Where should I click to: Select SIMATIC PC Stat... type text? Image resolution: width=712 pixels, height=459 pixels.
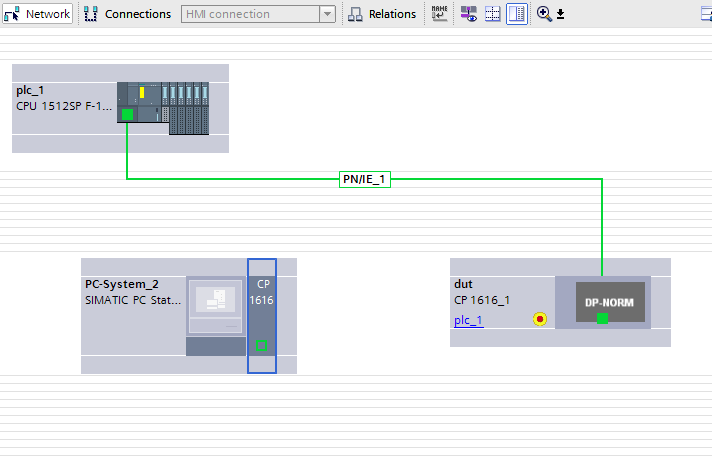(133, 300)
